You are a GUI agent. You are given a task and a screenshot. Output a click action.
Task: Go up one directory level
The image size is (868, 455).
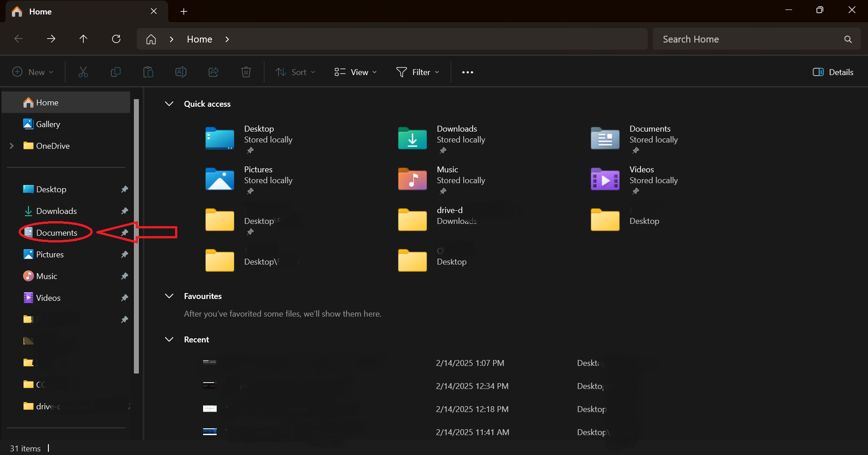pos(83,39)
